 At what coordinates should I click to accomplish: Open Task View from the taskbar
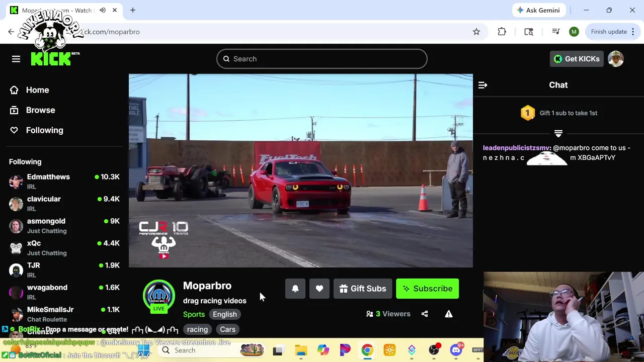coord(277,350)
